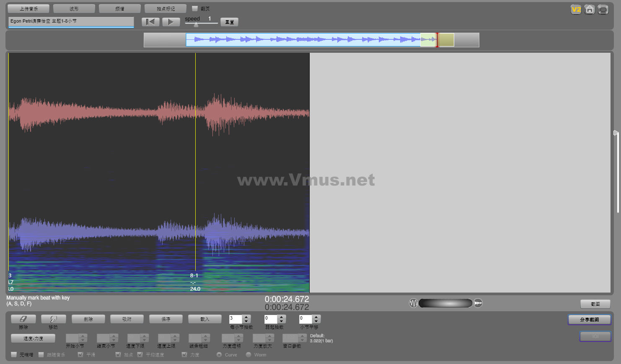This screenshot has height=364, width=621.
Task: Select the move (移动) tool
Action: pos(54,319)
